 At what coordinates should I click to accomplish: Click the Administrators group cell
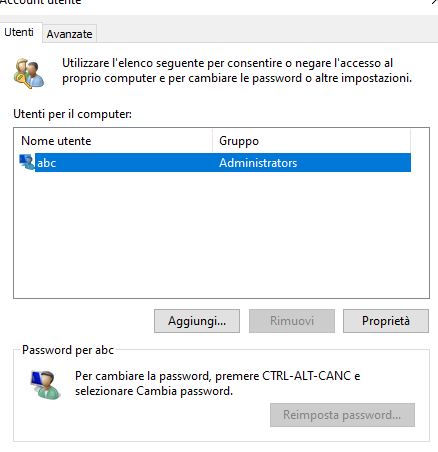pyautogui.click(x=258, y=163)
